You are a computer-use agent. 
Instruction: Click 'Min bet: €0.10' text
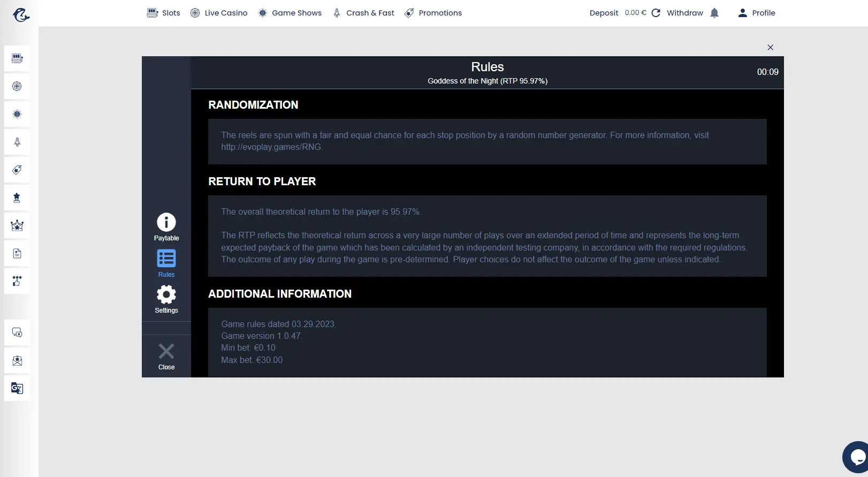(x=248, y=348)
